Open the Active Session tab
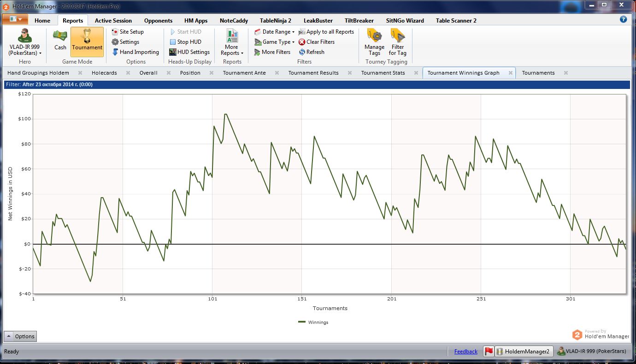The image size is (636, 364). (x=113, y=20)
